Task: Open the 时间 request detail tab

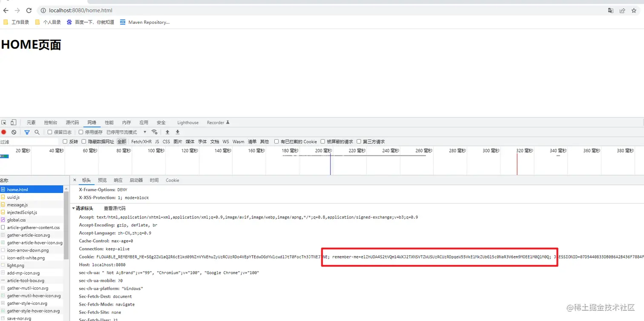Action: [x=154, y=180]
